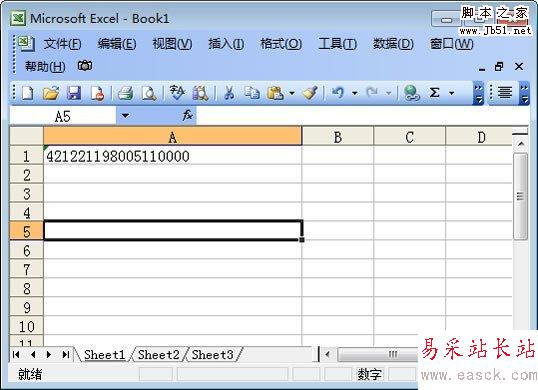Select row 10 header
The width and height of the screenshot is (538, 390).
[27, 326]
